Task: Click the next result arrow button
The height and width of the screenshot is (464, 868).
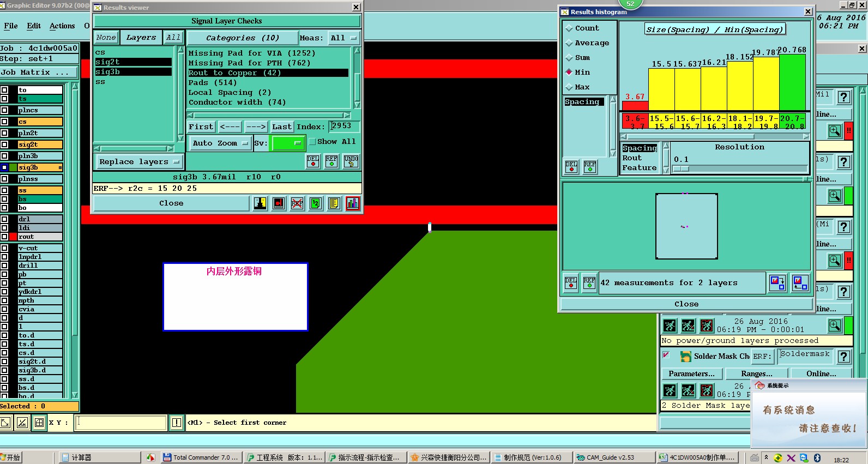Action: pyautogui.click(x=256, y=126)
